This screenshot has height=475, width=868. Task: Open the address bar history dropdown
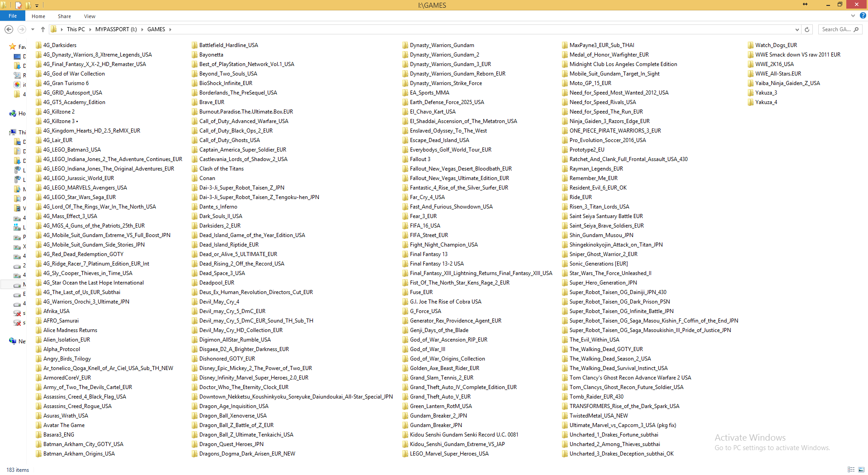797,29
